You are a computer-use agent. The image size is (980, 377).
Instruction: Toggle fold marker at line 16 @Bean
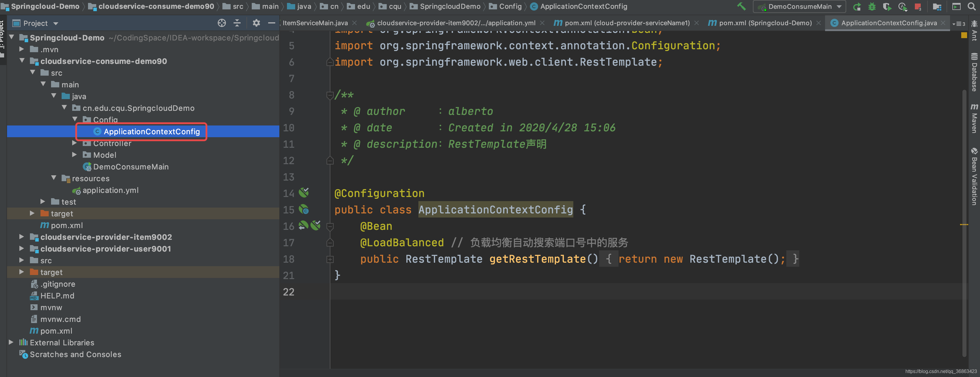pyautogui.click(x=330, y=227)
